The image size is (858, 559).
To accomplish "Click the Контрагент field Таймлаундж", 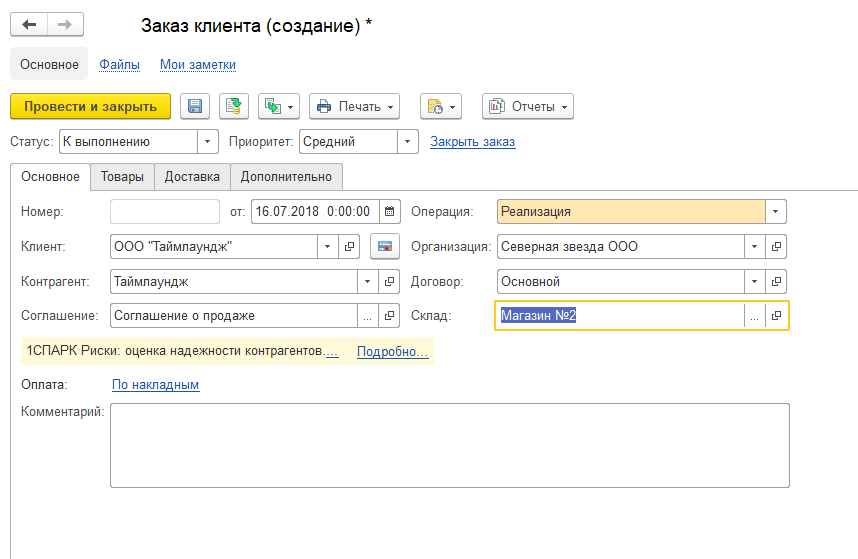I will (x=234, y=282).
